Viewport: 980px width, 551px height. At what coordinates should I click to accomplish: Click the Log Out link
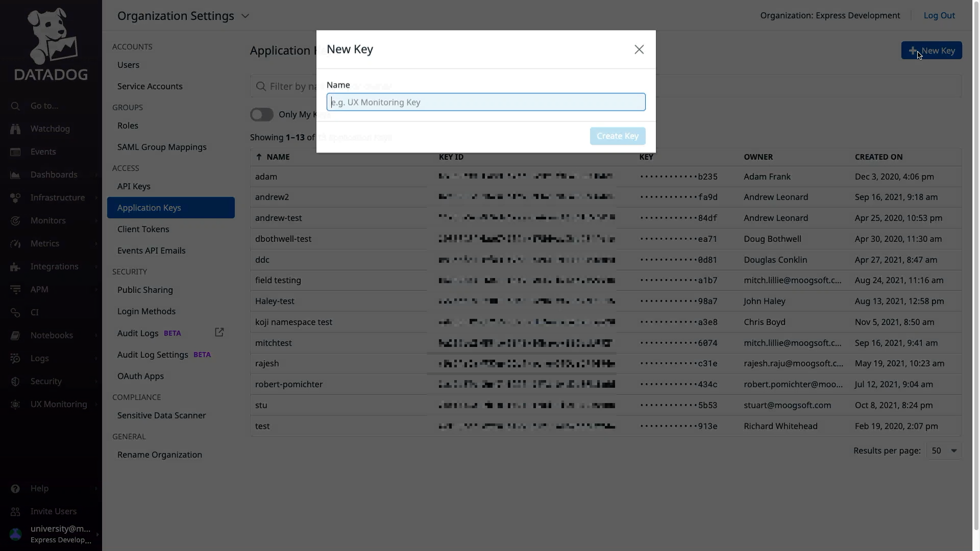coord(939,16)
